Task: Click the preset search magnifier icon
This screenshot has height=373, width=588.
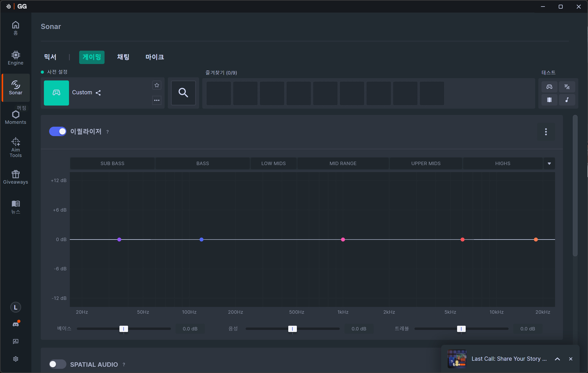Action: point(183,93)
